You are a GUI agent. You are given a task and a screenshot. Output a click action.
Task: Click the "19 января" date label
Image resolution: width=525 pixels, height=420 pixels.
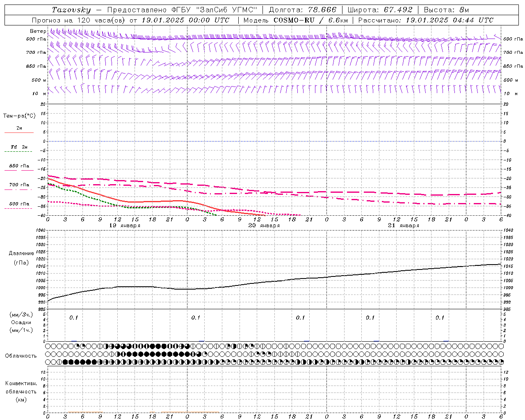(x=125, y=226)
